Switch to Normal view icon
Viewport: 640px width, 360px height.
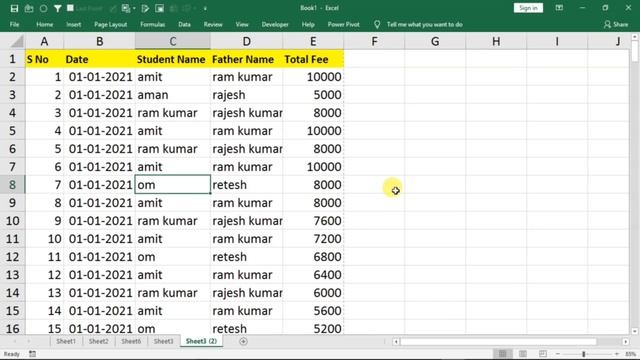[x=502, y=354]
